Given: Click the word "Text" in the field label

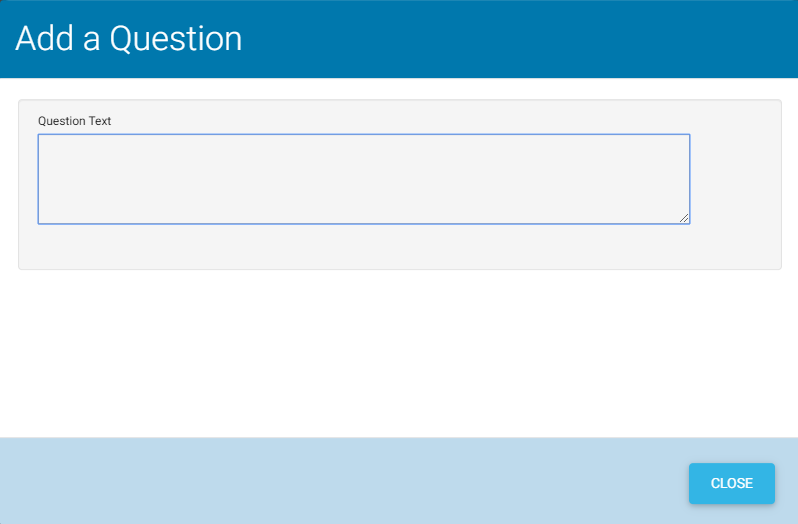Looking at the screenshot, I should tap(99, 121).
